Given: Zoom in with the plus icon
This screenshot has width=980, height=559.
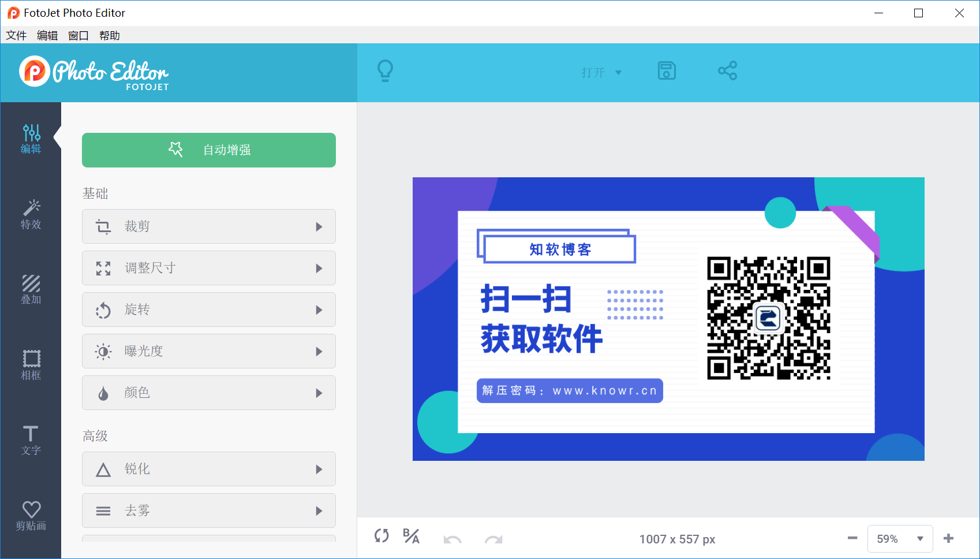Looking at the screenshot, I should (x=948, y=538).
